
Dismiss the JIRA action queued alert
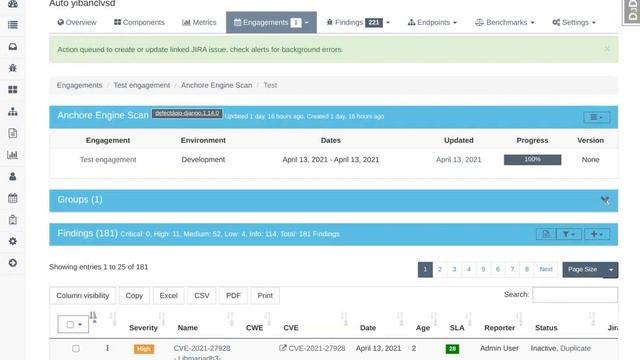(x=607, y=49)
